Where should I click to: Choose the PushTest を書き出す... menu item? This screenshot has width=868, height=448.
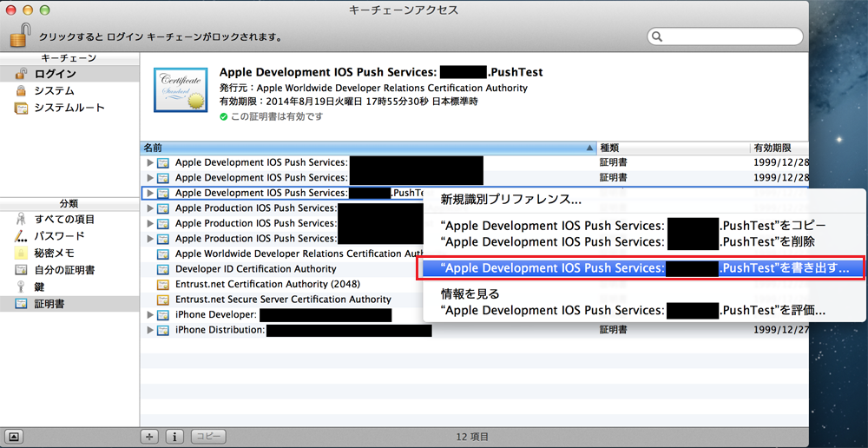[x=643, y=268]
